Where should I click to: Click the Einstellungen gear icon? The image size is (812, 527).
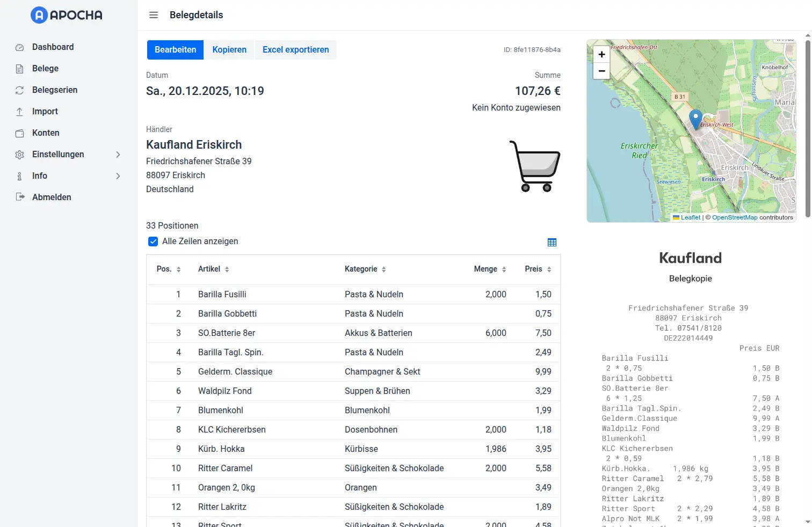[x=19, y=154]
